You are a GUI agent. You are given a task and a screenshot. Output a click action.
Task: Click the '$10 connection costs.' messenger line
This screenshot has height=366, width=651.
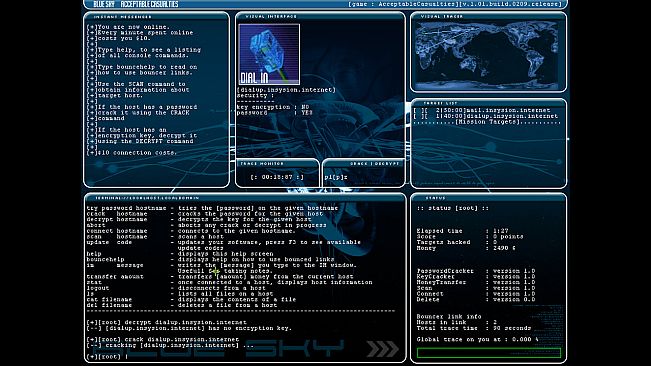(132, 153)
